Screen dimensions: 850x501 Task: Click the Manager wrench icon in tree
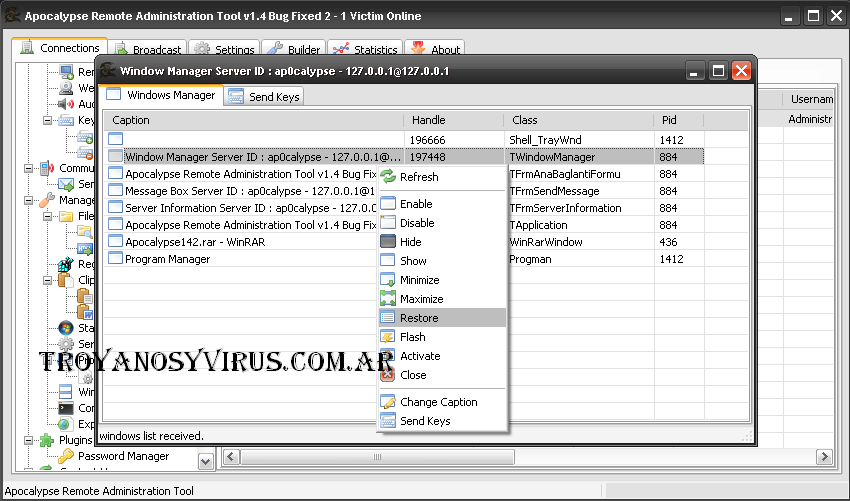click(x=48, y=200)
